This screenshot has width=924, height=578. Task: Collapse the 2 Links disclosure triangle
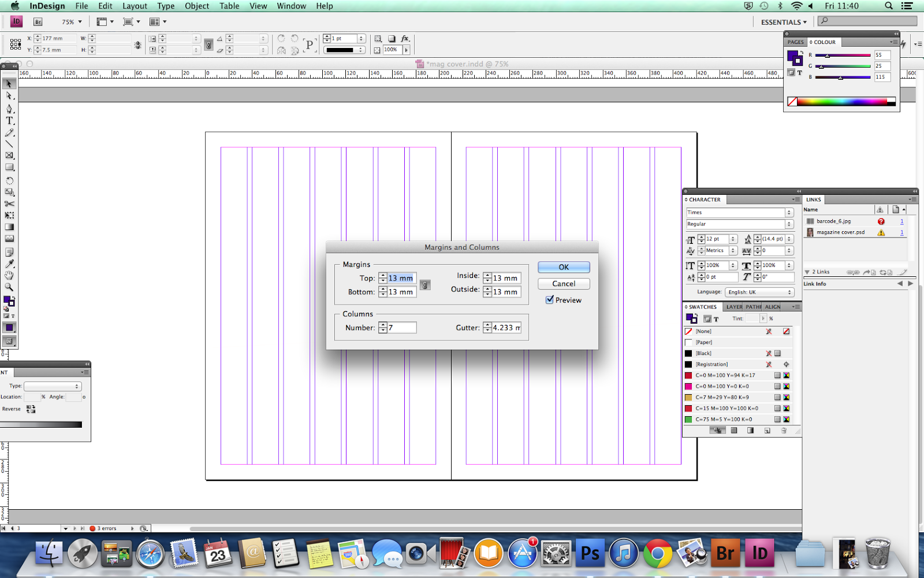[x=807, y=272]
